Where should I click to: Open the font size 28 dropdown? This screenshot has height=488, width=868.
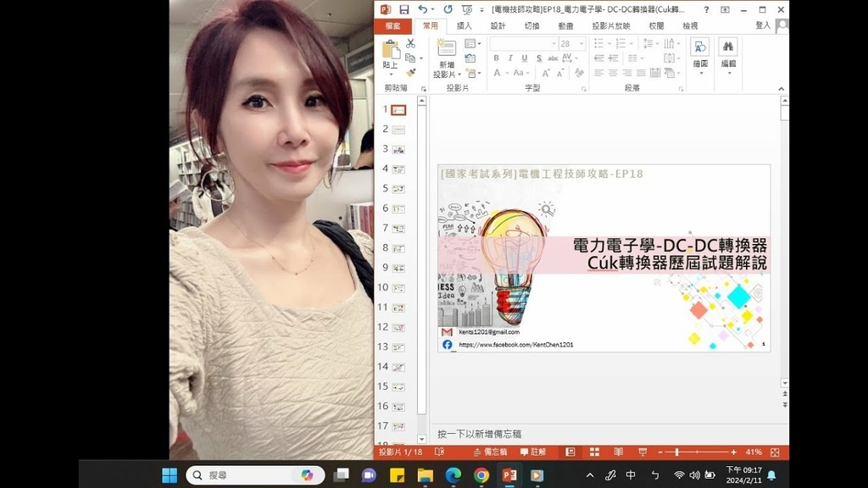(581, 43)
